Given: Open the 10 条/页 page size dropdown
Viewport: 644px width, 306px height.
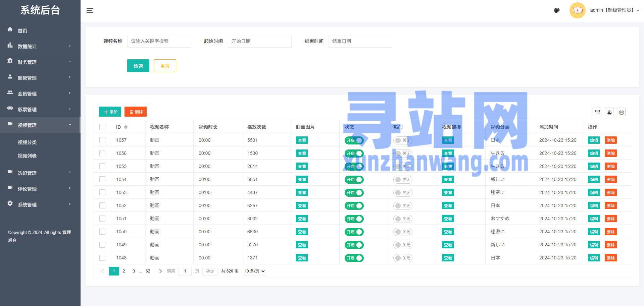Looking at the screenshot, I should (x=254, y=271).
